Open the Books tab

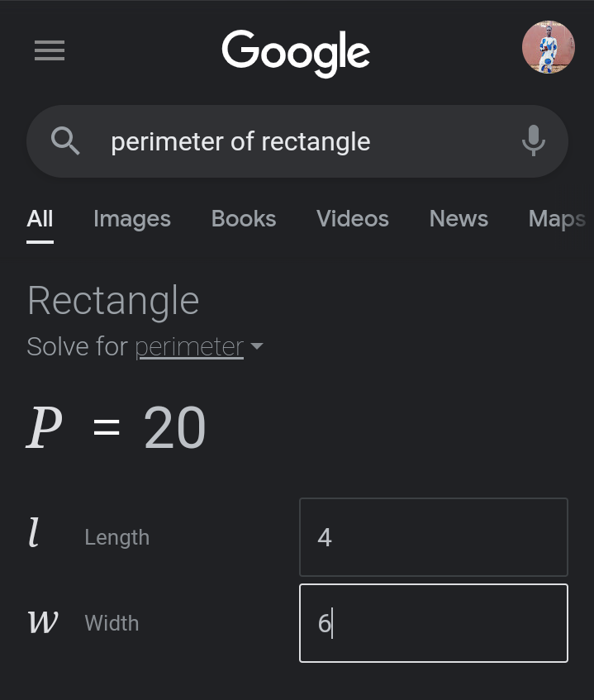pos(244,218)
